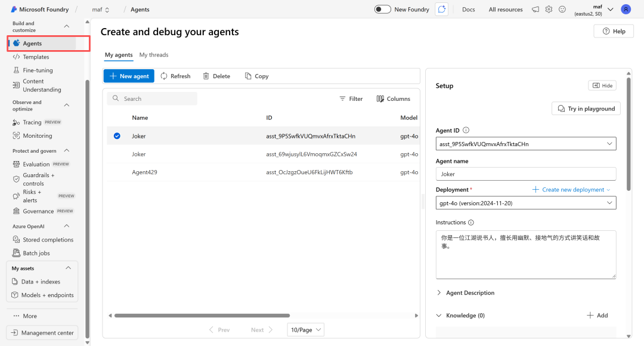Screen dimensions: 644x346
Task: Click the chat icon beside New Foundry
Action: [441, 9]
